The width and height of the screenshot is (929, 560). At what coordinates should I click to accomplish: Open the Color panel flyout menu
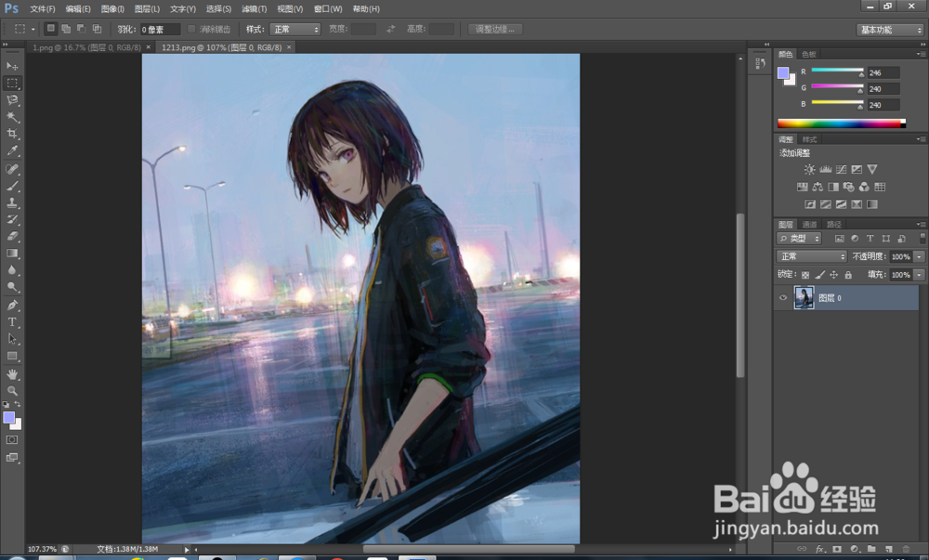tap(921, 54)
